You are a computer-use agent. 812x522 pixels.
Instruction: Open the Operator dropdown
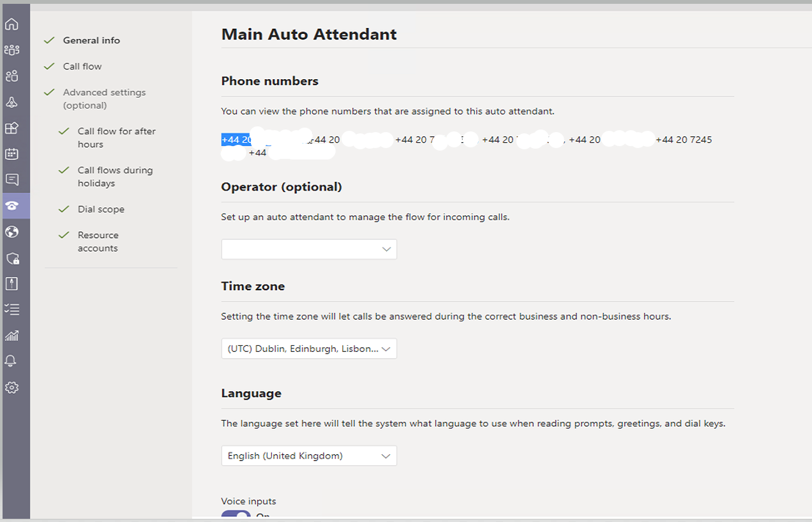click(x=309, y=249)
